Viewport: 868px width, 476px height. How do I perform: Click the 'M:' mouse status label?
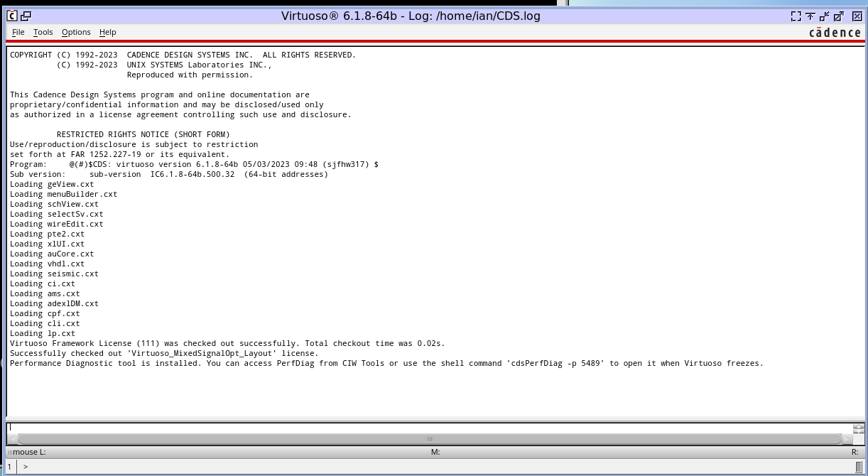coord(435,452)
